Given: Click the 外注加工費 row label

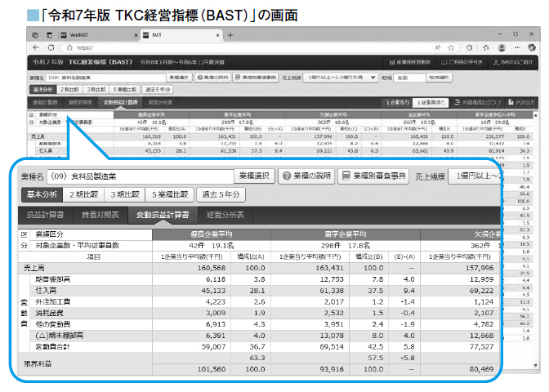Looking at the screenshot, I should point(53,301).
